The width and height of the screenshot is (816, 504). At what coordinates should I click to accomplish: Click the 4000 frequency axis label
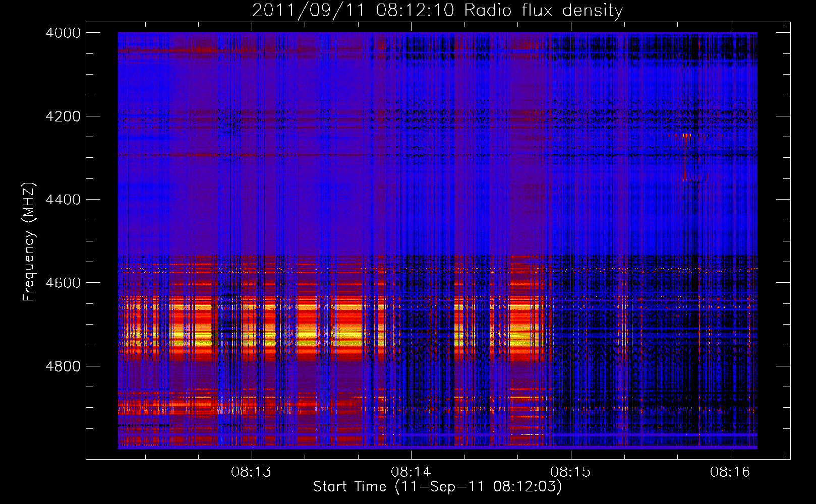pyautogui.click(x=63, y=33)
